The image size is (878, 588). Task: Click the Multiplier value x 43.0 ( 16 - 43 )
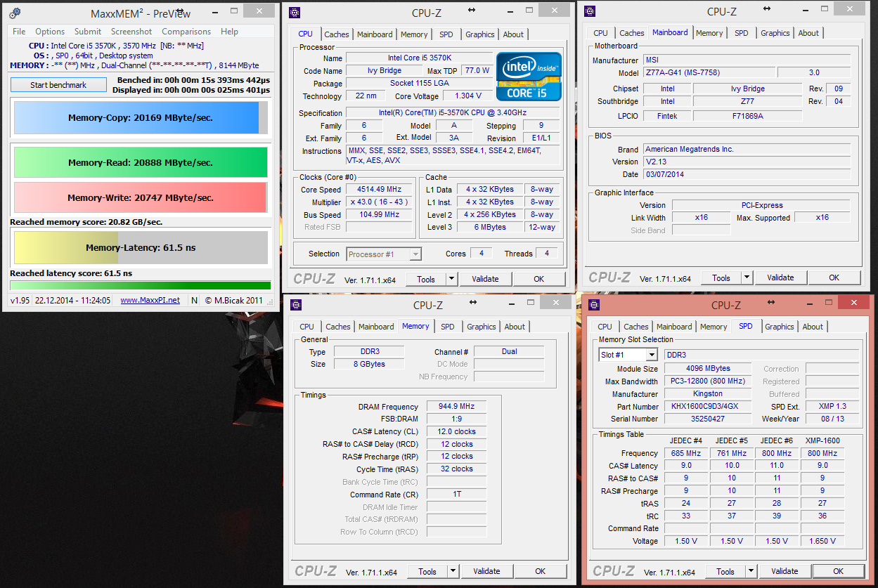tap(379, 202)
